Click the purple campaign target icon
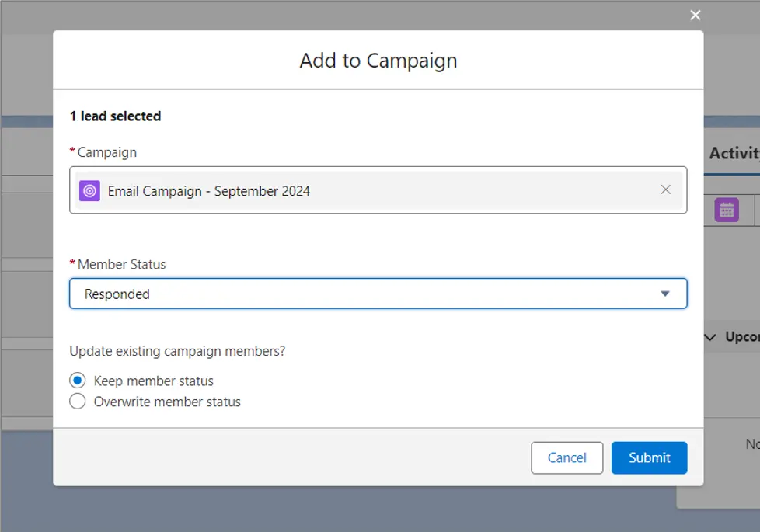760x532 pixels. pos(89,191)
